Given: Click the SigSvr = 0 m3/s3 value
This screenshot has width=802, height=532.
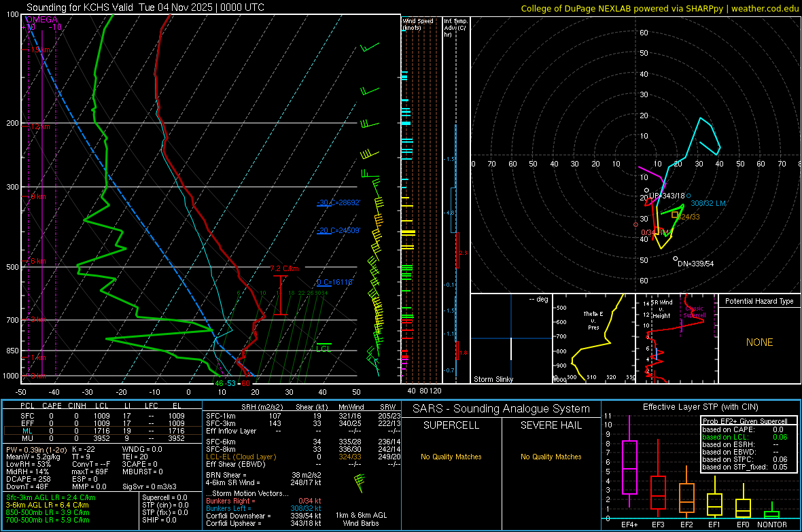Looking at the screenshot, I should click(x=150, y=486).
